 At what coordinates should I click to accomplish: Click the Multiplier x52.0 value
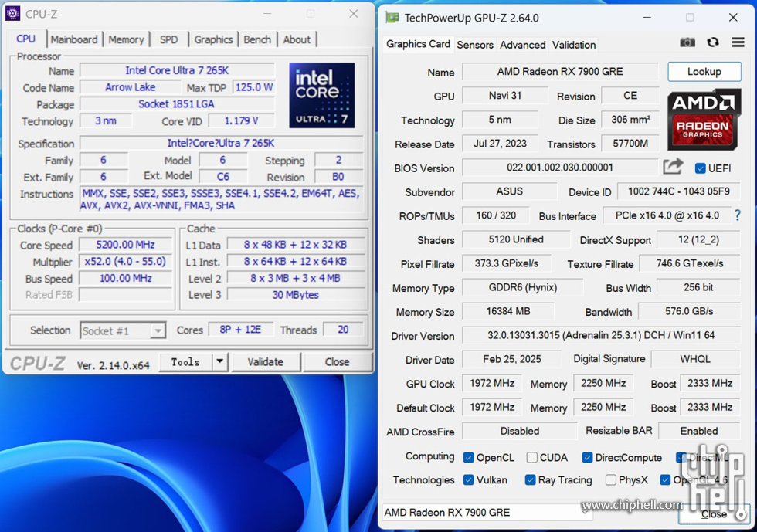pyautogui.click(x=125, y=262)
